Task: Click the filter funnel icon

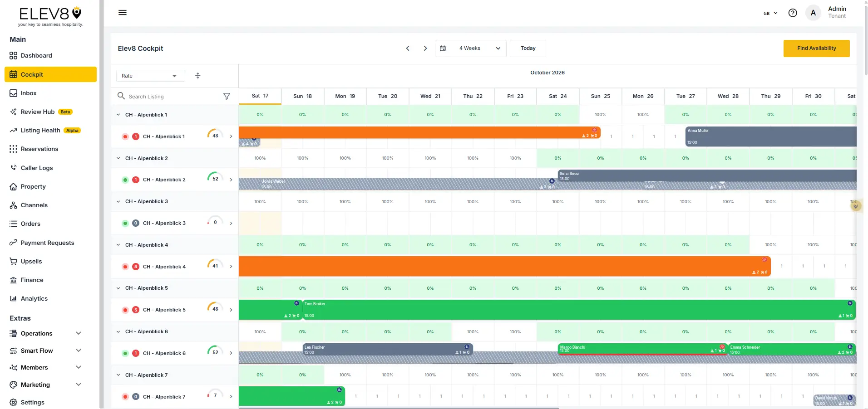Action: (x=227, y=96)
